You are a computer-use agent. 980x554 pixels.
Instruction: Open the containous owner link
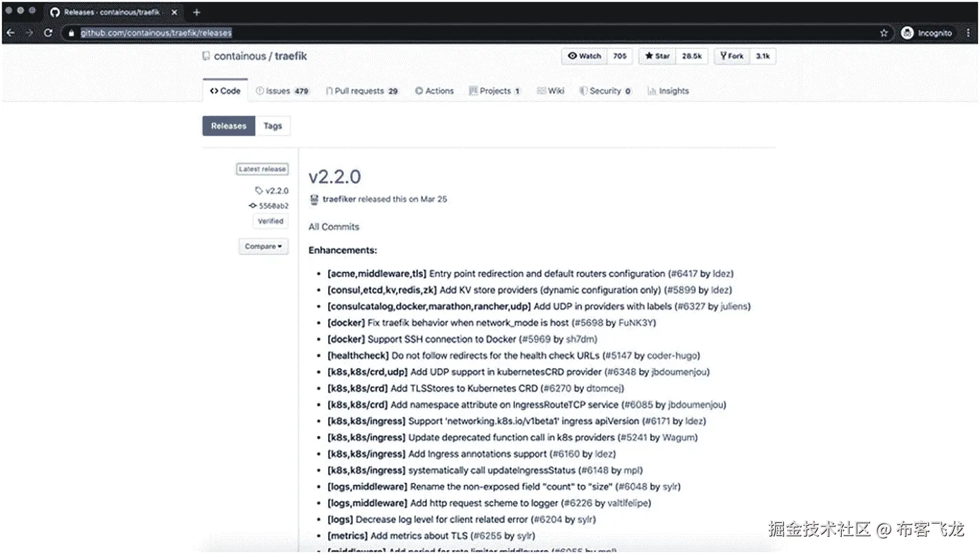239,56
